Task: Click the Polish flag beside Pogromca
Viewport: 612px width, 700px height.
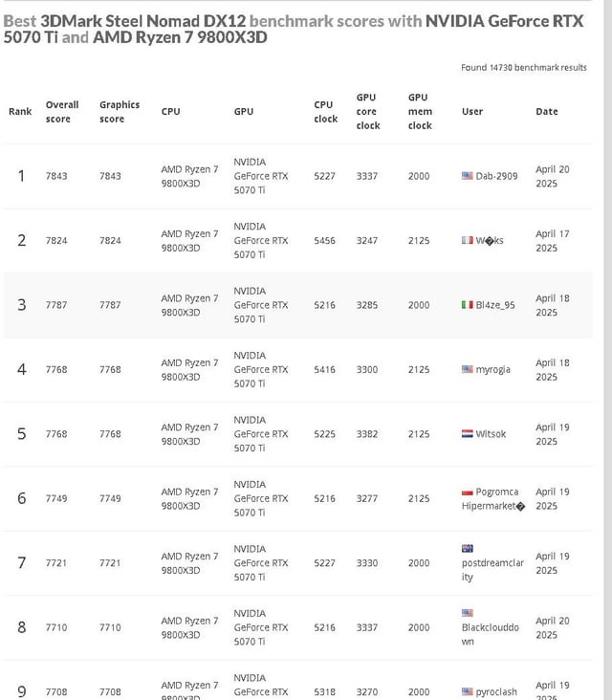Action: 467,492
